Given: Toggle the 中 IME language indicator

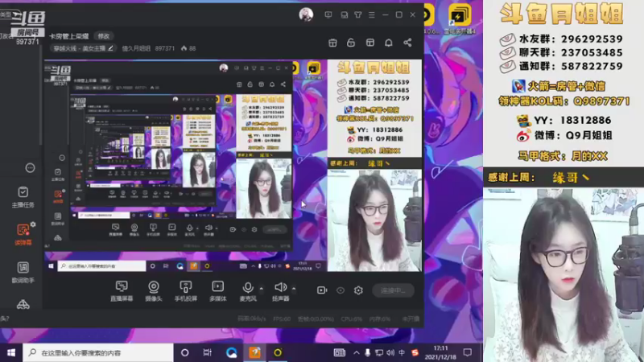Looking at the screenshot, I should [402, 352].
